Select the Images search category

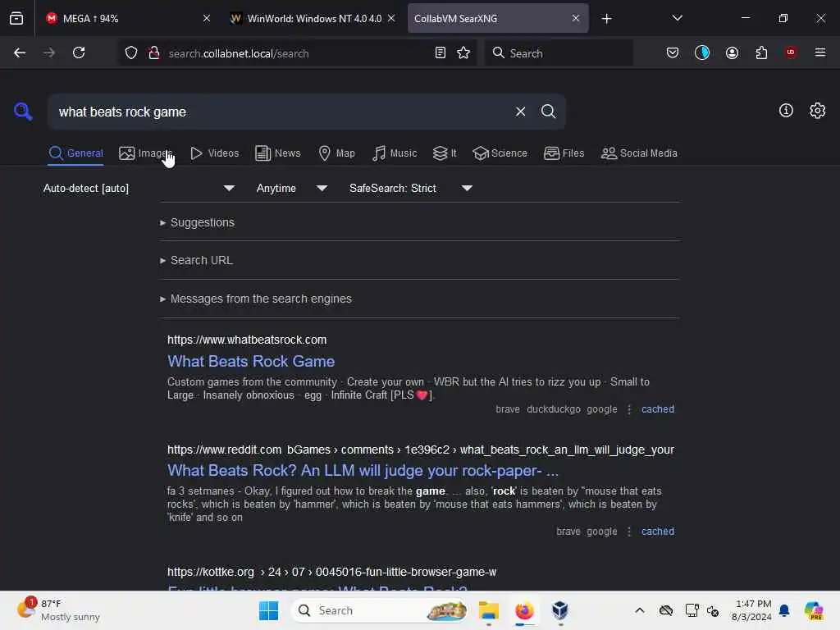(x=144, y=153)
